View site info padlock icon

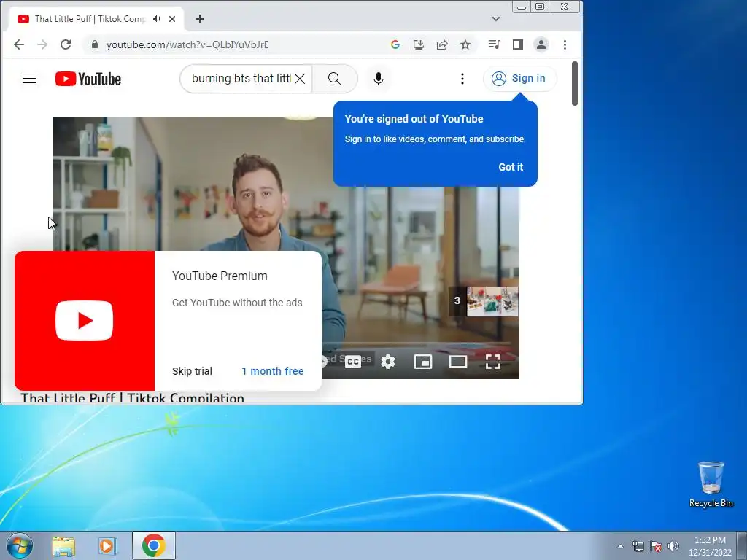pos(95,44)
